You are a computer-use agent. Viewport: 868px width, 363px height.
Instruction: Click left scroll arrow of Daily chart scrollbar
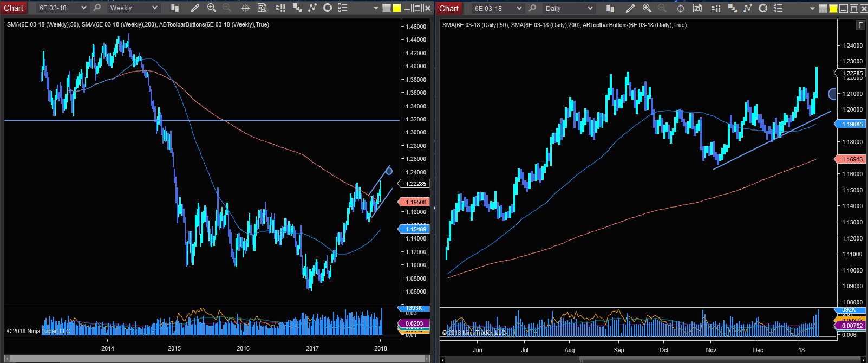(x=442, y=359)
